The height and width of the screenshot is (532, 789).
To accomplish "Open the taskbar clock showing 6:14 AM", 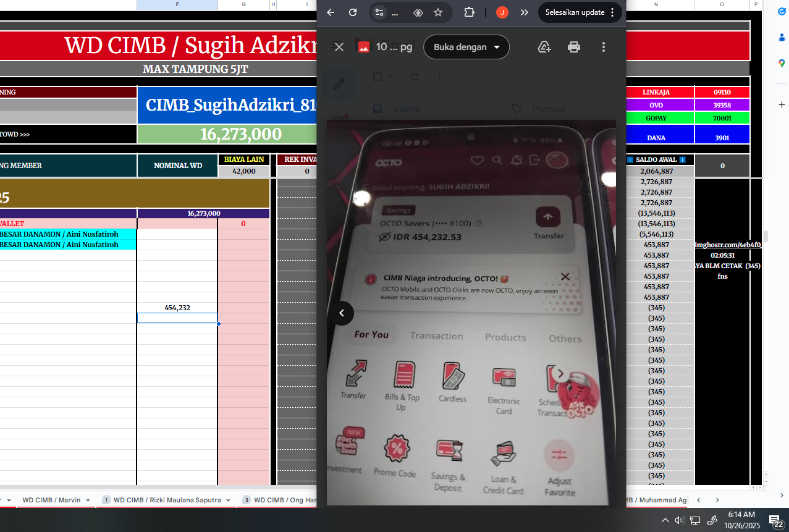I will point(741,520).
